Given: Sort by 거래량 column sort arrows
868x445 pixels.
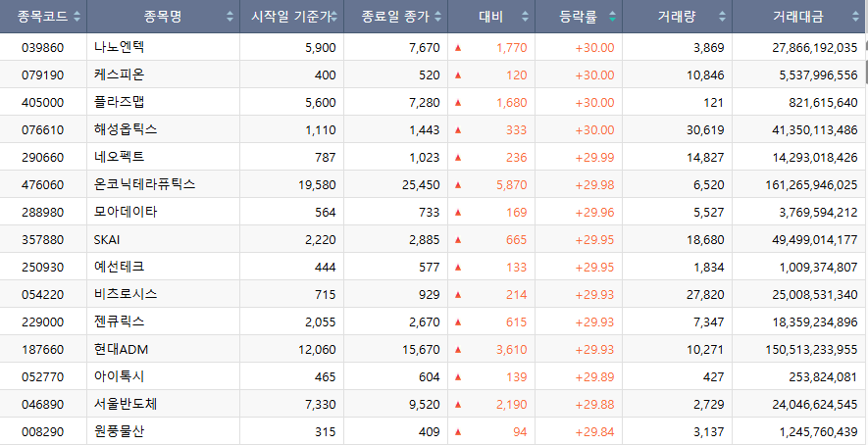Looking at the screenshot, I should pyautogui.click(x=722, y=17).
